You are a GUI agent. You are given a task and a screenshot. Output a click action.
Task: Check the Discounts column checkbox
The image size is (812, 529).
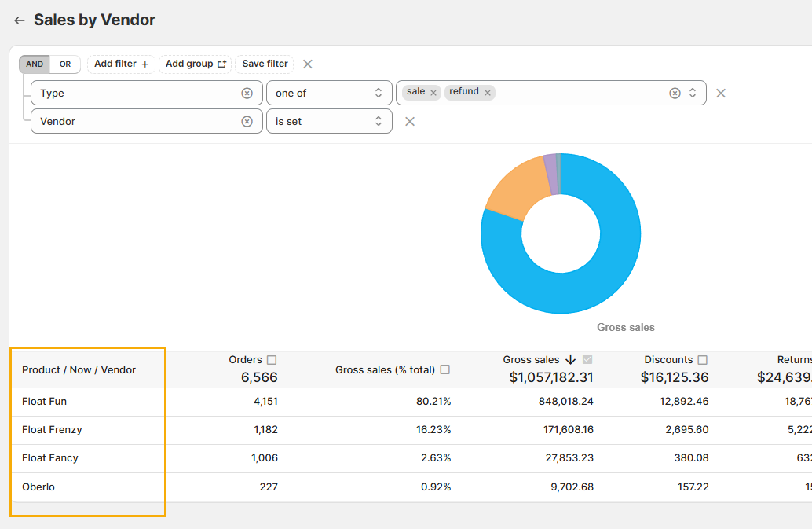703,360
